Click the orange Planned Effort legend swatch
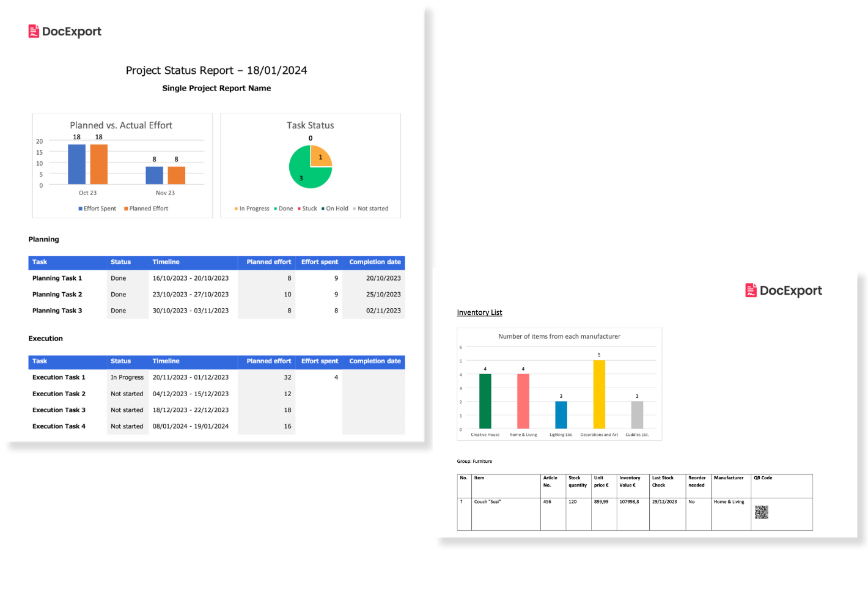Viewport: 868px width, 593px height. [126, 209]
